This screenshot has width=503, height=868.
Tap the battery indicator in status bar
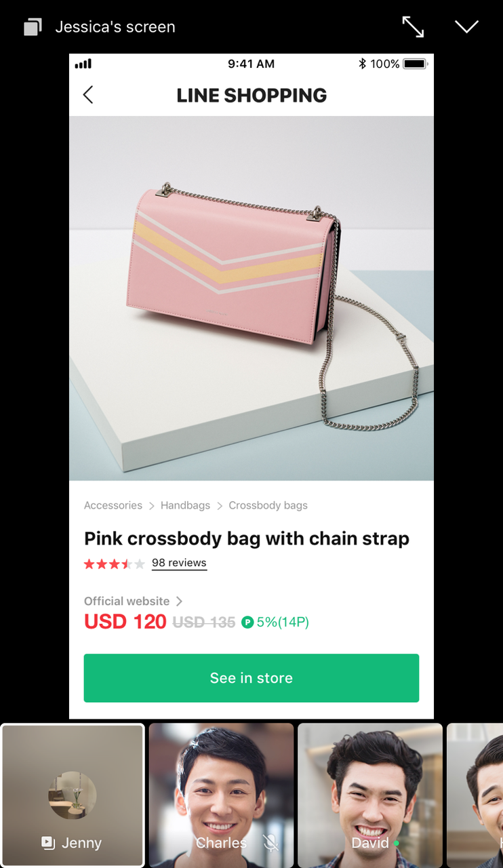415,64
